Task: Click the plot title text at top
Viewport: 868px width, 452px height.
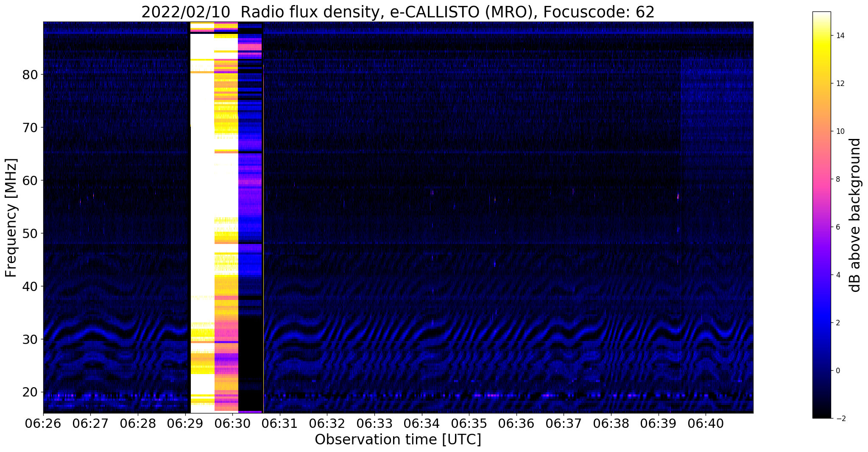Action: pos(398,12)
